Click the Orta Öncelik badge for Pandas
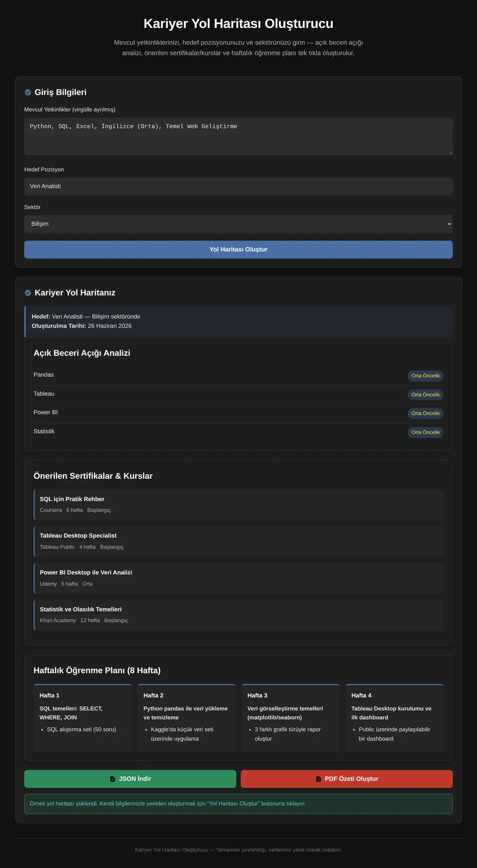The image size is (477, 868). (425, 376)
